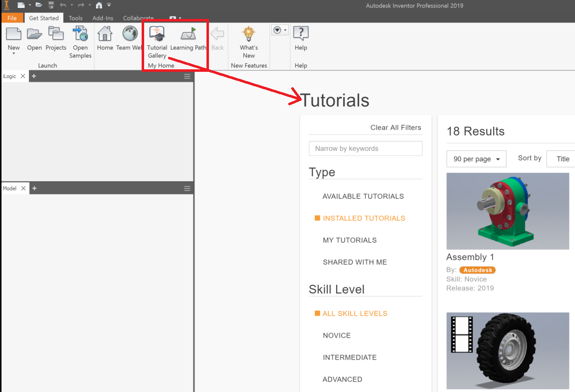This screenshot has height=392, width=575.
Task: Click the Home ribbon button
Action: click(105, 38)
